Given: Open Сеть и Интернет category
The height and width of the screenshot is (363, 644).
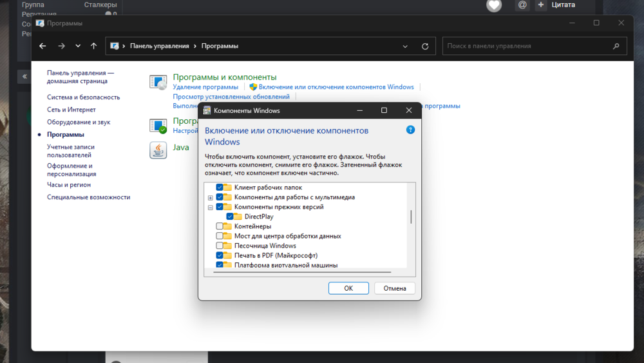Looking at the screenshot, I should pyautogui.click(x=71, y=110).
